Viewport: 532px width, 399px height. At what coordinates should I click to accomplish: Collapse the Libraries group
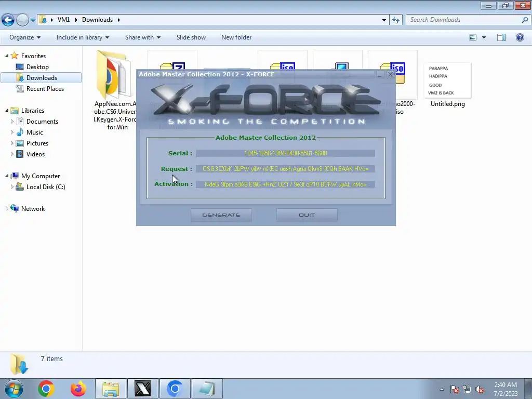pyautogui.click(x=7, y=110)
